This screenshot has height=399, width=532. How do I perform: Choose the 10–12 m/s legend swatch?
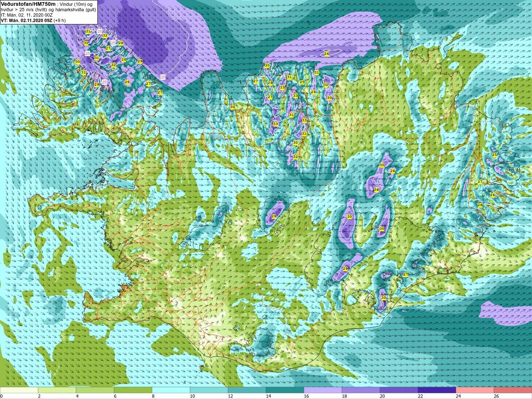pos(209,390)
